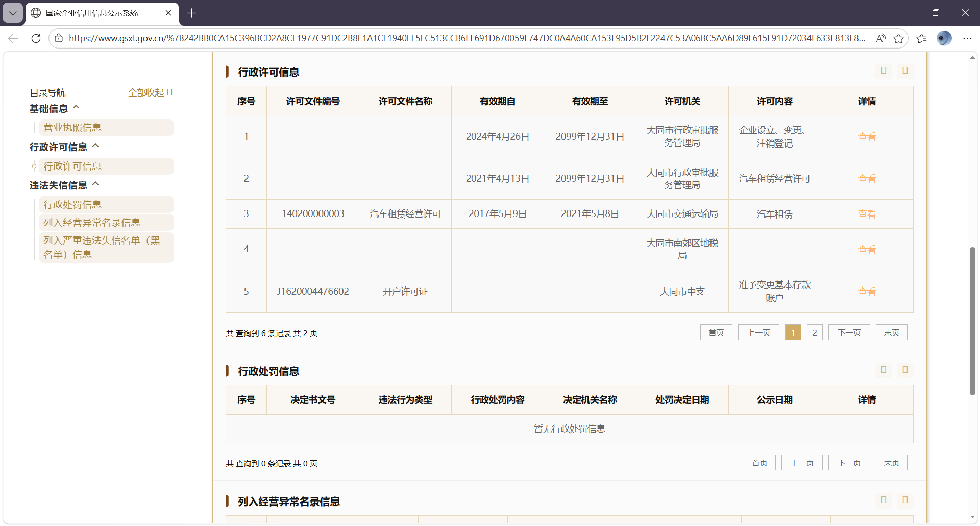The image size is (980, 526).
Task: Click first icon in 行政许可信息 header
Action: pyautogui.click(x=884, y=70)
